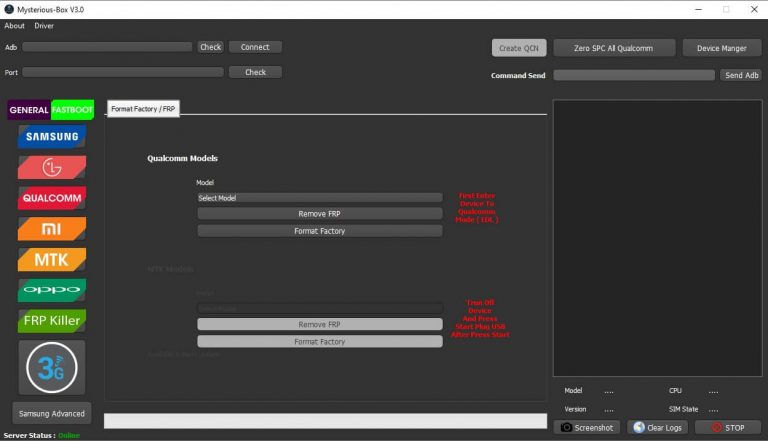
Task: Select the OPPO brand icon
Action: click(52, 290)
